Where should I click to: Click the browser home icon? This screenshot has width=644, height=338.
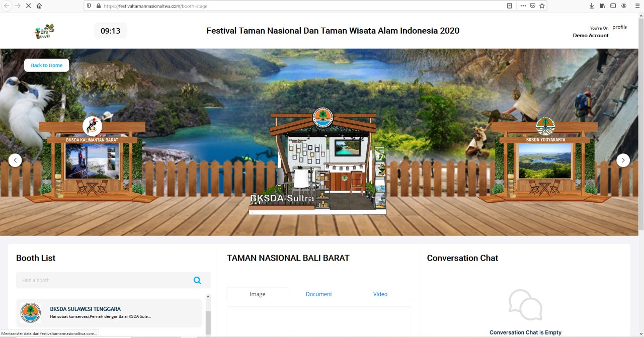[x=39, y=6]
